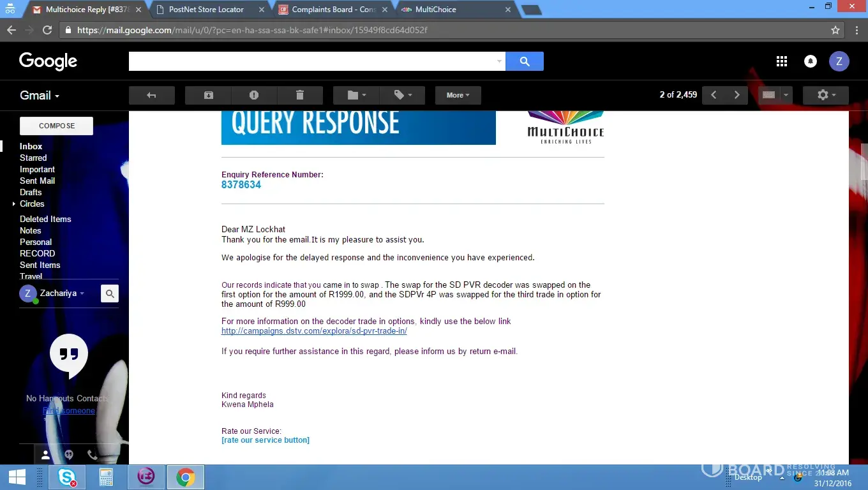Open the sd-pvr-trade-in campaign link
This screenshot has height=490, width=868.
pos(314,331)
